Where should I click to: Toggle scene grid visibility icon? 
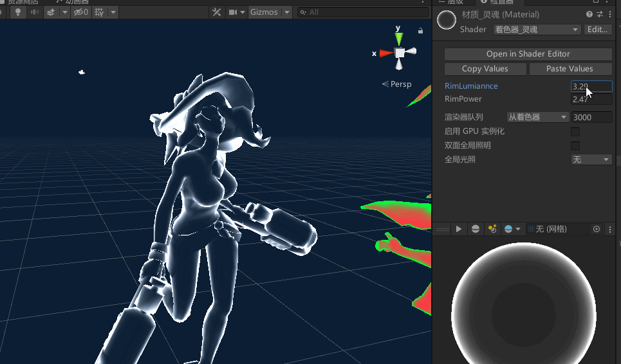click(x=99, y=12)
